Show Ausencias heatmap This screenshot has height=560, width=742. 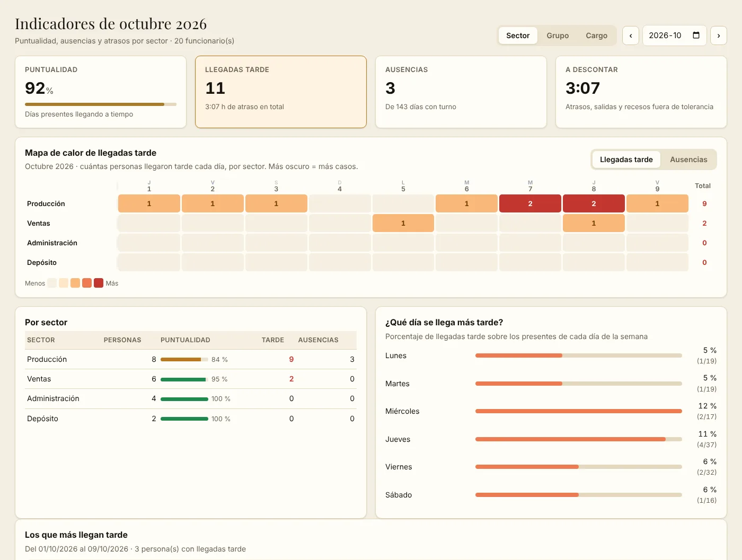tap(688, 159)
